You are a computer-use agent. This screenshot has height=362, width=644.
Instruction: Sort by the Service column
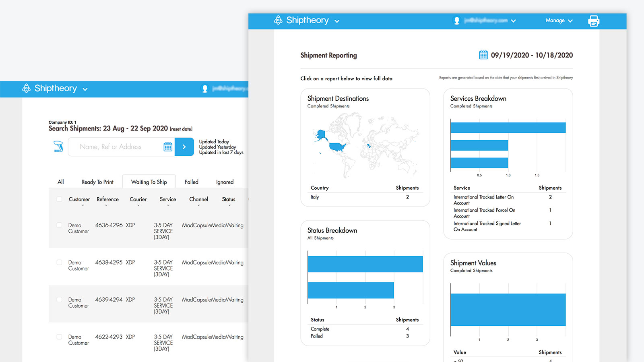pos(168,199)
